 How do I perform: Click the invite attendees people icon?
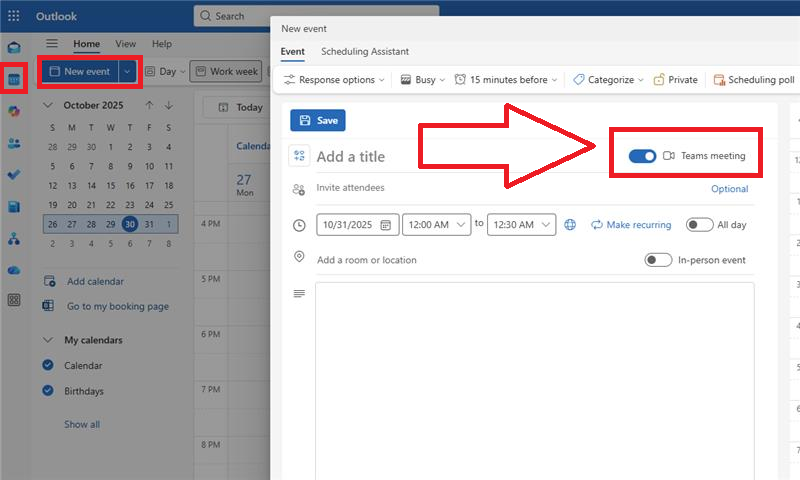pyautogui.click(x=299, y=190)
